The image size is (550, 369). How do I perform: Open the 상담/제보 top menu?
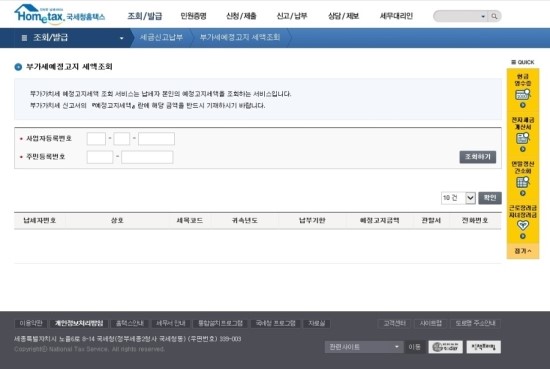pos(343,16)
